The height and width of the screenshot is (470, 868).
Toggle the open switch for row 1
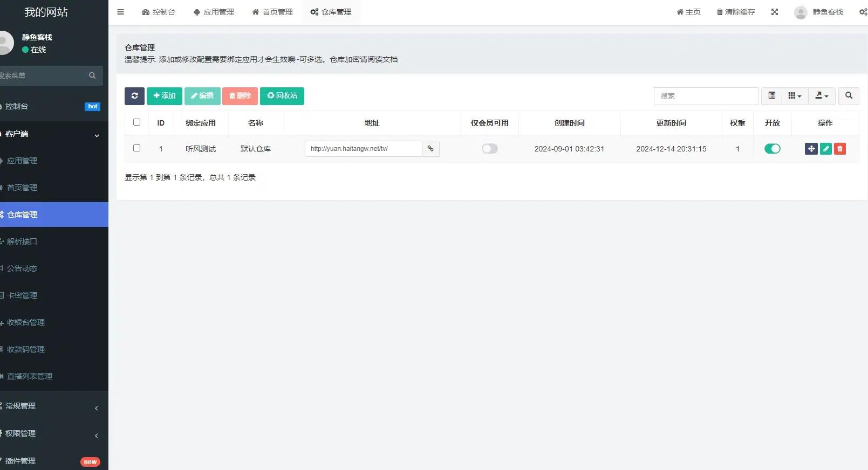click(x=773, y=149)
